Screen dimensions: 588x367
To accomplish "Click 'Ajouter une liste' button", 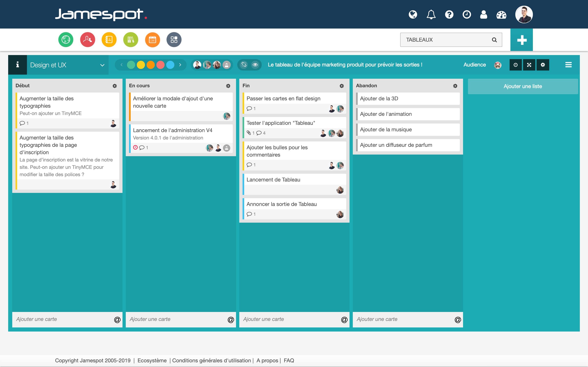I will click(x=523, y=86).
